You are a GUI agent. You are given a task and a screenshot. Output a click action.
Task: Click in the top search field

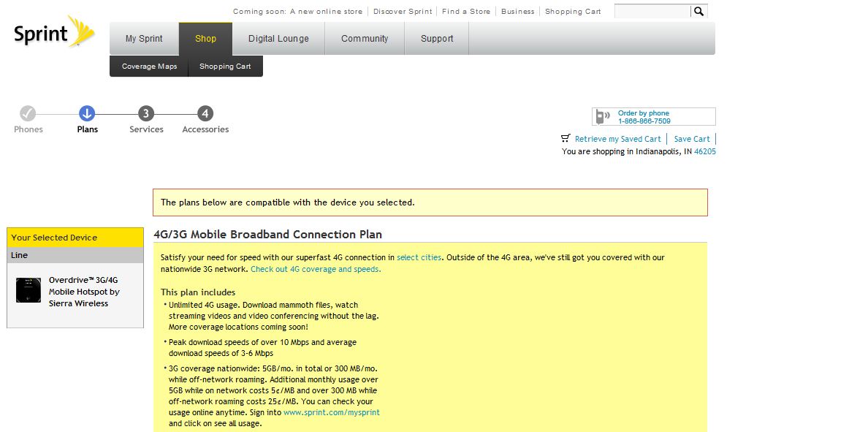pyautogui.click(x=652, y=11)
